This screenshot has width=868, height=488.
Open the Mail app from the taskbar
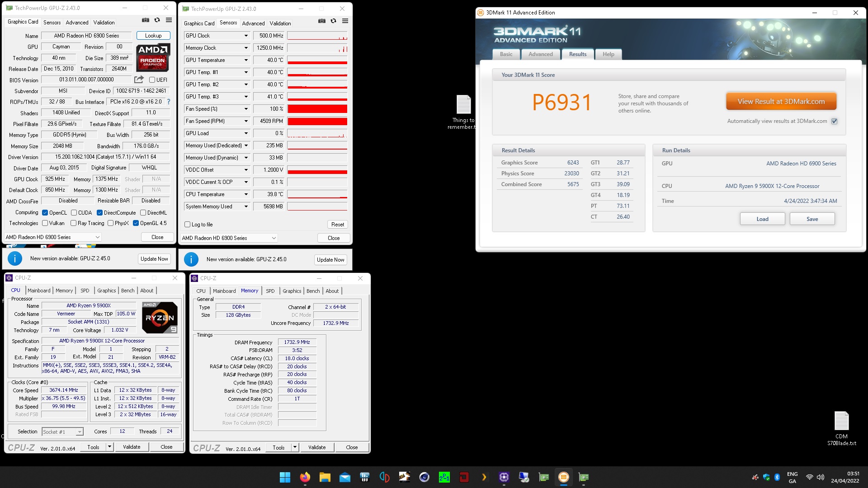coord(345,477)
